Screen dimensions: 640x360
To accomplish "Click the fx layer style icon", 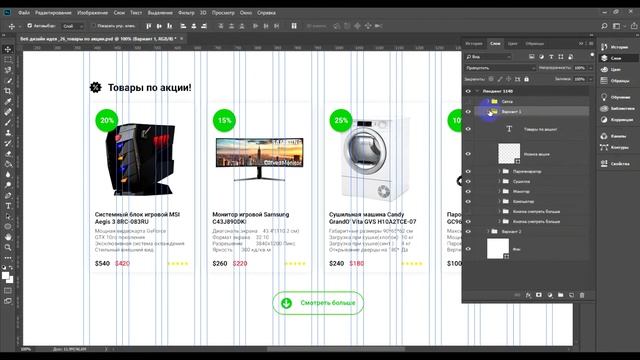I will coord(528,295).
